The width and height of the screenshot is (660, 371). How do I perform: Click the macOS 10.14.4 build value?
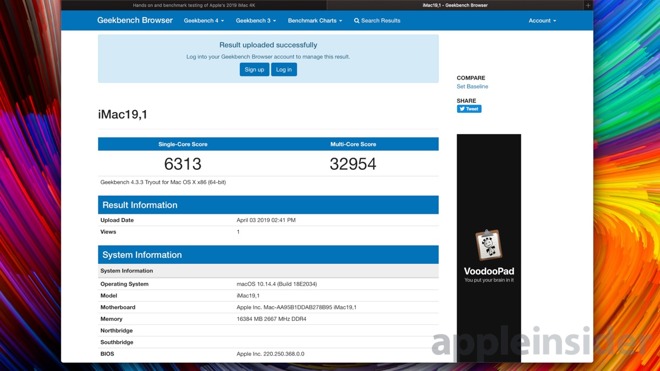coord(277,284)
